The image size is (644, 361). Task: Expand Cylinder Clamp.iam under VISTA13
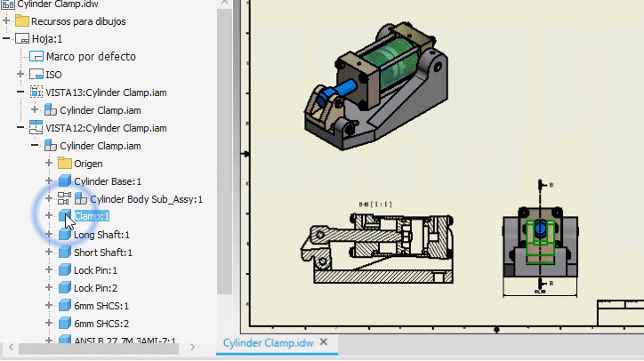(35, 109)
